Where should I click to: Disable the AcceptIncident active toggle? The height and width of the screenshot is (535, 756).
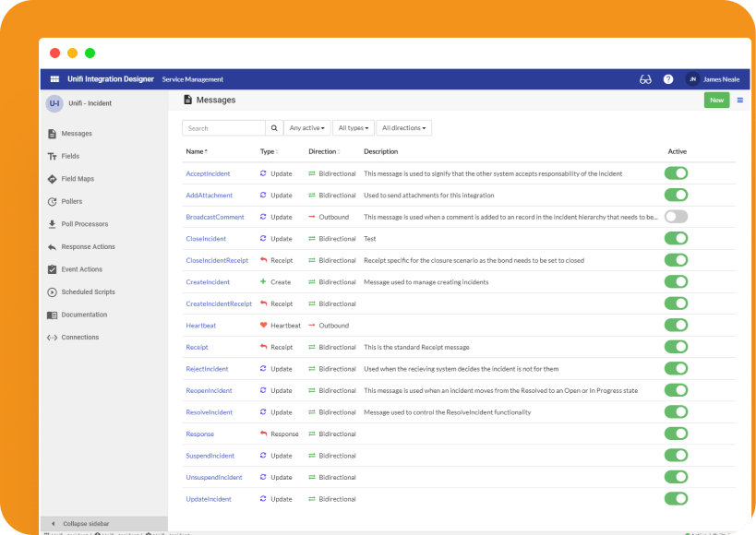(x=676, y=173)
